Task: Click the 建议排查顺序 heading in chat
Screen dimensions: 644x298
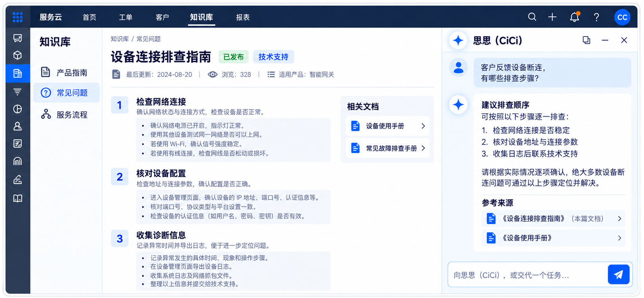Action: point(505,105)
